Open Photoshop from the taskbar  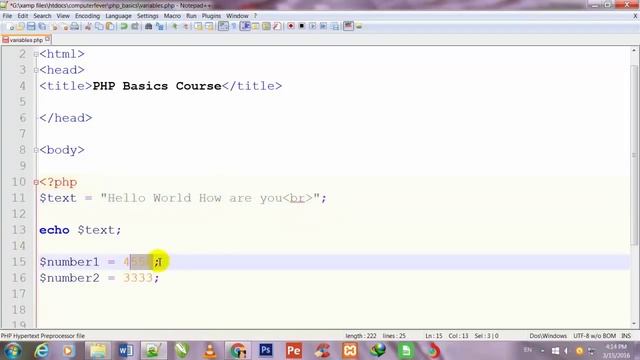tap(266, 350)
